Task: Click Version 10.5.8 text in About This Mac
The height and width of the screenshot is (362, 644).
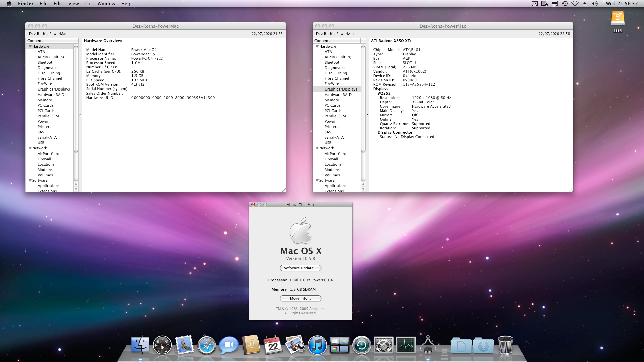Action: [x=301, y=259]
